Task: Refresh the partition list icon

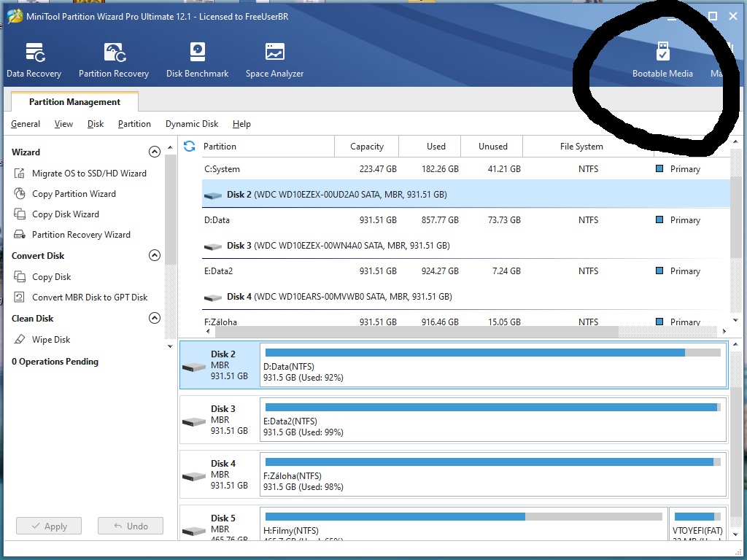Action: [190, 147]
